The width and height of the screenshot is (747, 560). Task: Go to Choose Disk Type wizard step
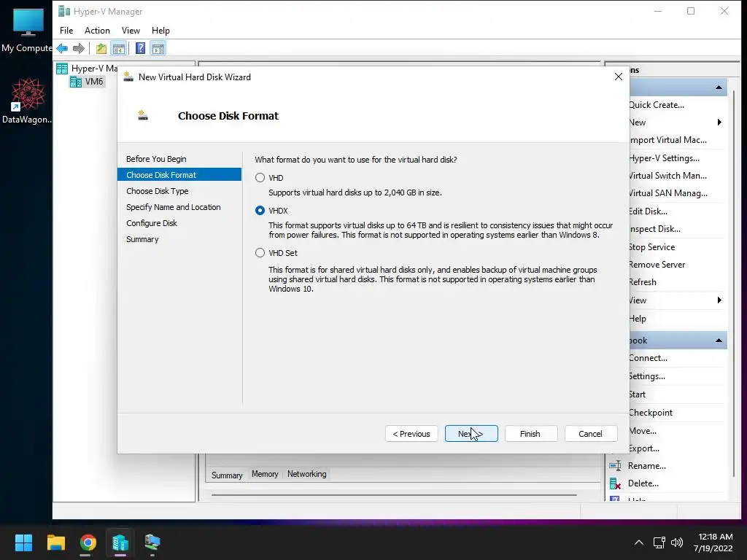pyautogui.click(x=158, y=191)
